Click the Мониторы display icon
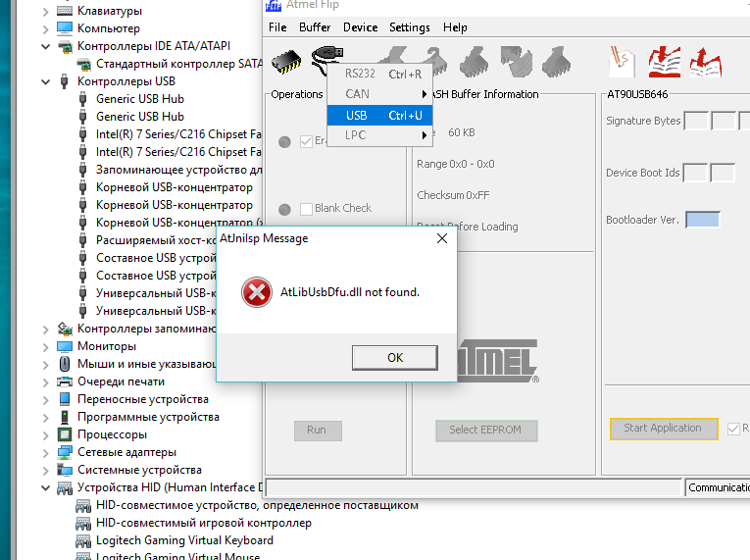 pos(65,346)
